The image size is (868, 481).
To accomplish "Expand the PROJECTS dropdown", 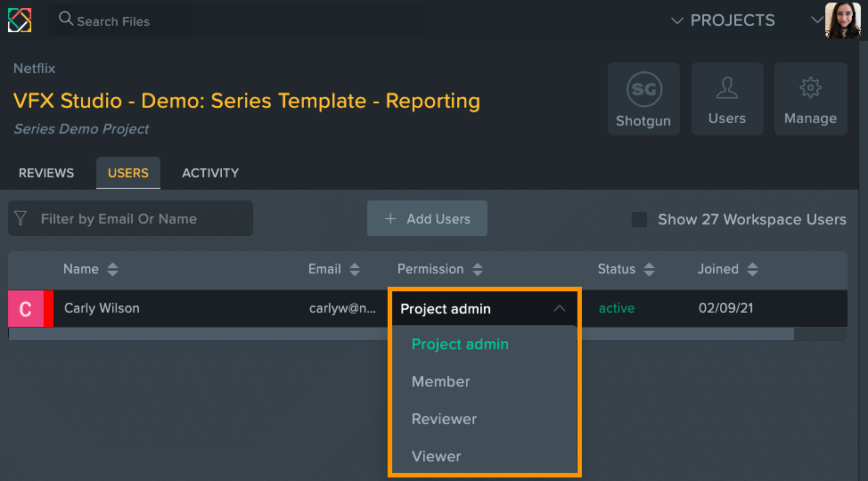I will pos(723,20).
